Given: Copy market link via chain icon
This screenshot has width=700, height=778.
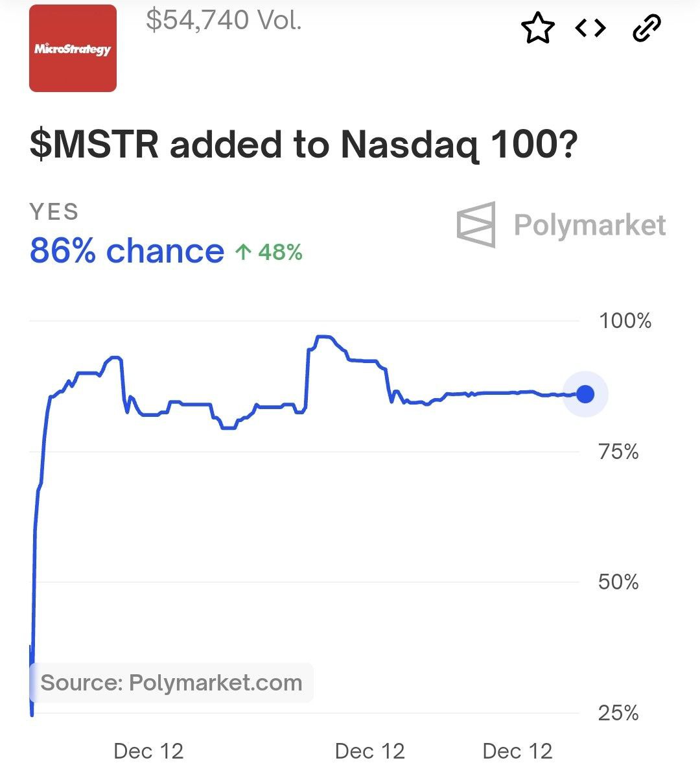Looking at the screenshot, I should (646, 29).
